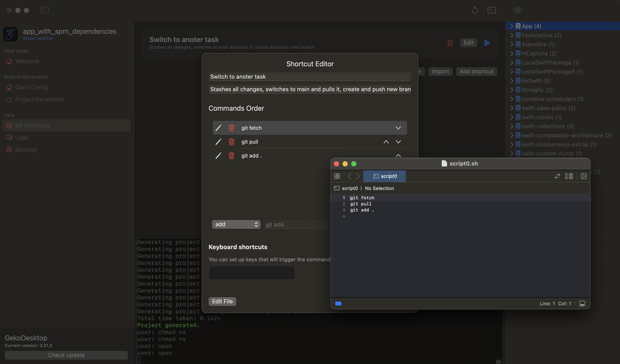Open Git Shortcuts in the sidebar
This screenshot has height=364, width=620.
(x=32, y=125)
